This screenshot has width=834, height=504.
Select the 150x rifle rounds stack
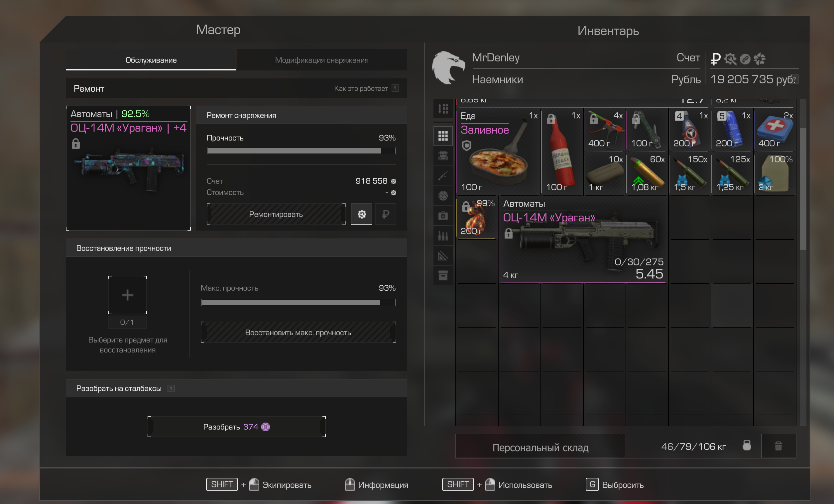point(689,173)
